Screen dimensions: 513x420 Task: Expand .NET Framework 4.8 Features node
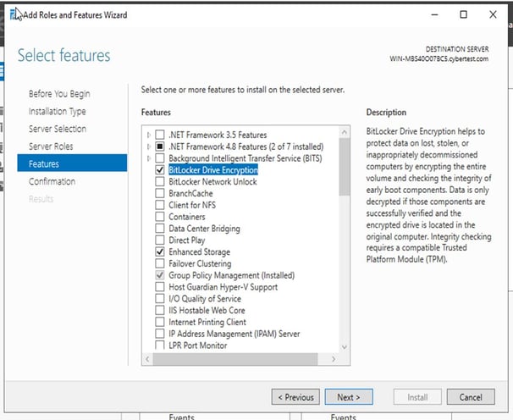(x=149, y=146)
